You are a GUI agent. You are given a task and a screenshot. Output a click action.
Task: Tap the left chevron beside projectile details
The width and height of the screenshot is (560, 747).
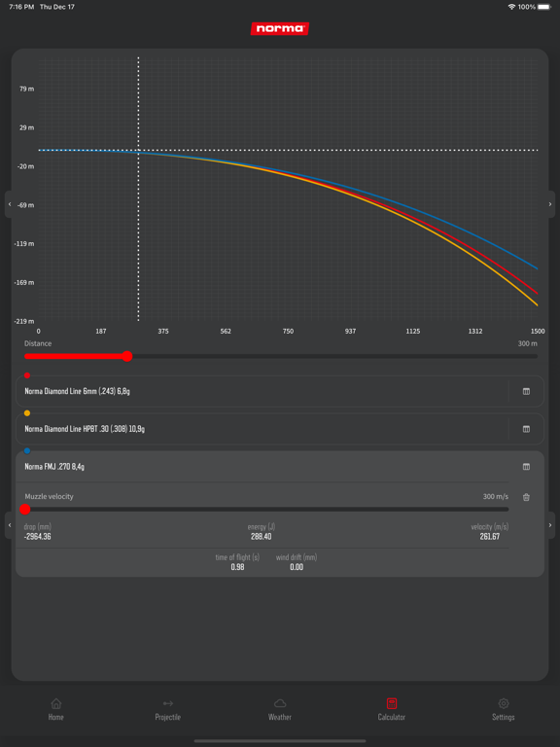point(10,525)
